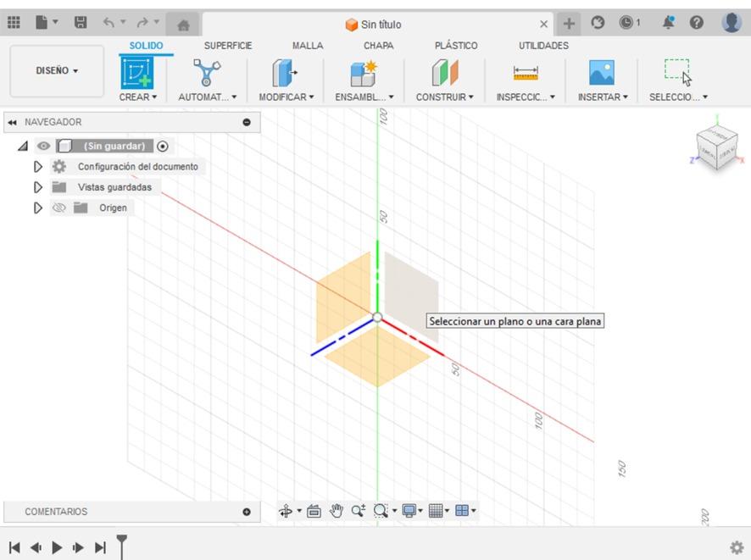Click the Orbit navigation icon

(x=286, y=511)
